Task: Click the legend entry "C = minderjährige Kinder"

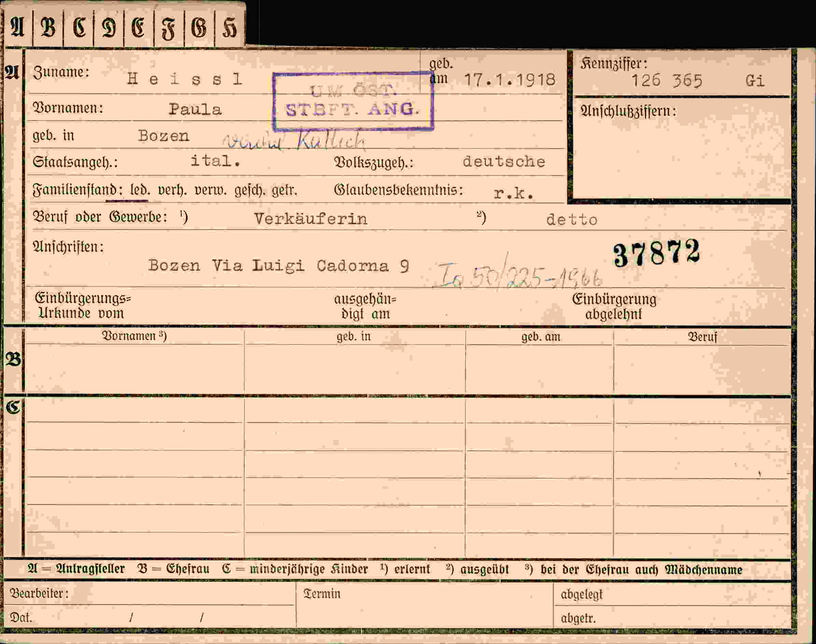Action: (295, 569)
